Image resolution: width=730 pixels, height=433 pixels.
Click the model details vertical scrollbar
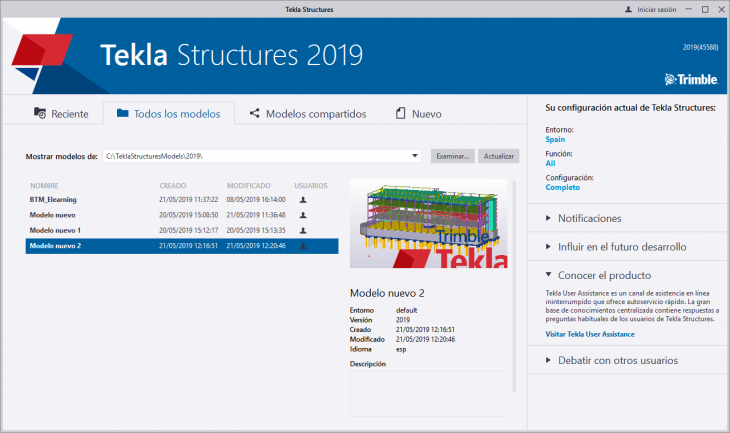pyautogui.click(x=514, y=286)
